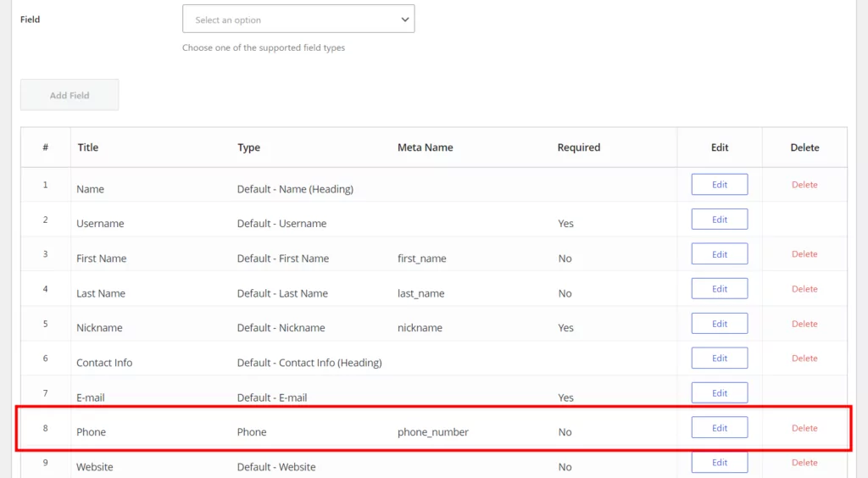Image resolution: width=868 pixels, height=478 pixels.
Task: Click the Add Field button
Action: pyautogui.click(x=70, y=95)
